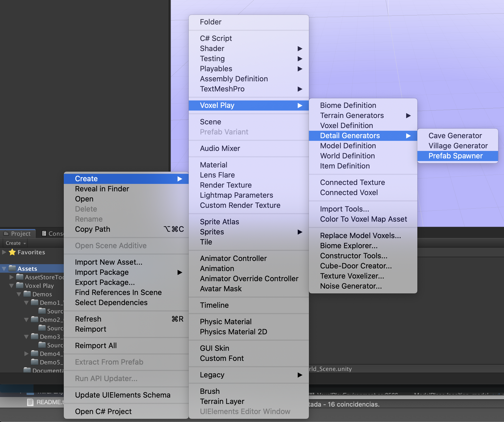Viewport: 504px width, 422px height.
Task: Collapse the Demos folder arrow
Action: (x=19, y=294)
